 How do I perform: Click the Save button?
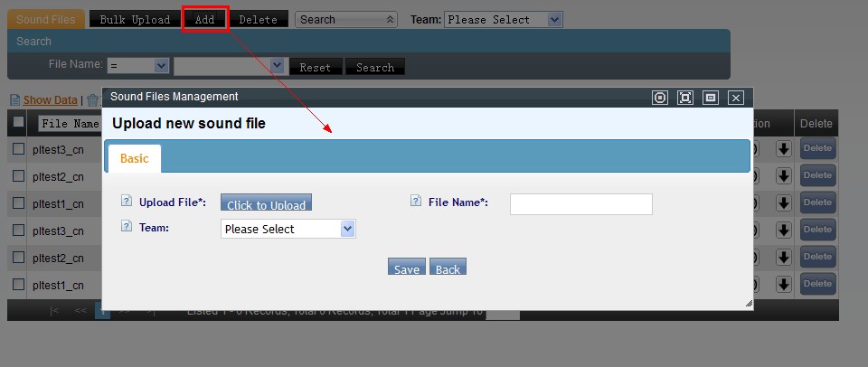click(x=406, y=268)
